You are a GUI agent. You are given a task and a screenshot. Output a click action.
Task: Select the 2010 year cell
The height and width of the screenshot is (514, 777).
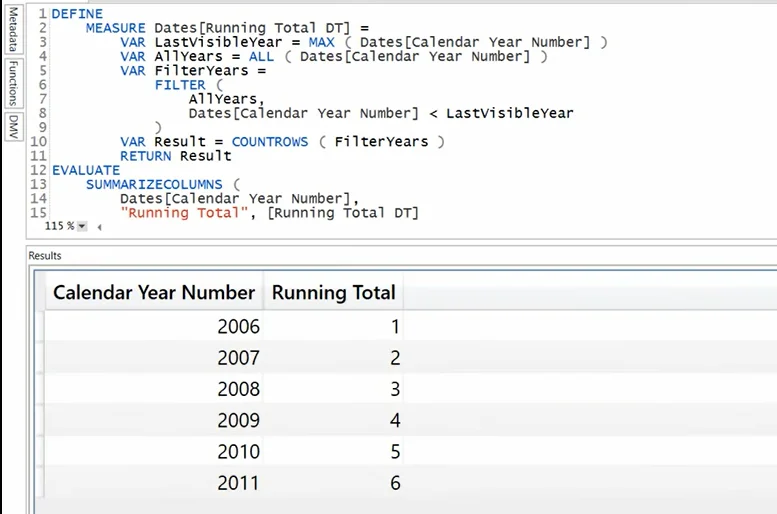154,451
